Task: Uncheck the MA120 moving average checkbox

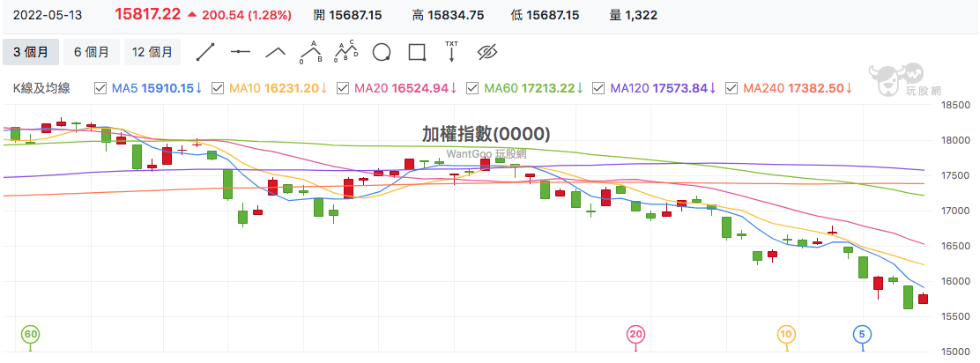Action: 598,88
